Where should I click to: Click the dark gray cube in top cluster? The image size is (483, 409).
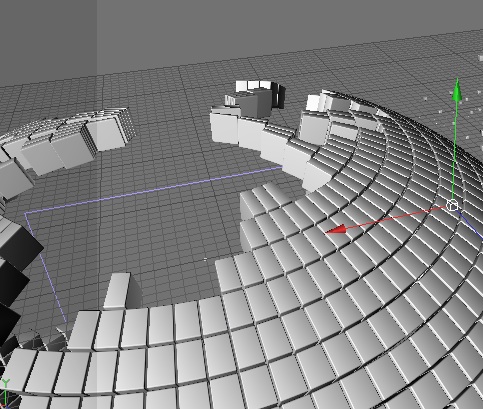point(255,103)
